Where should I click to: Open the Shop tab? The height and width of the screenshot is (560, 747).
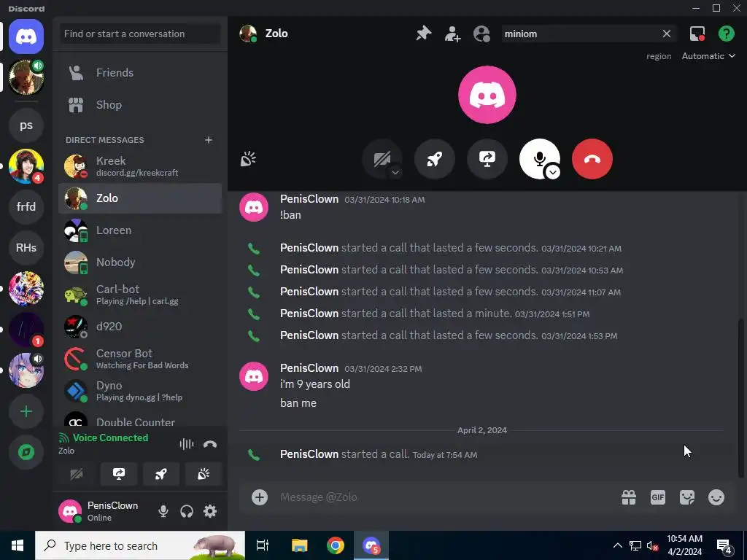tap(140, 105)
